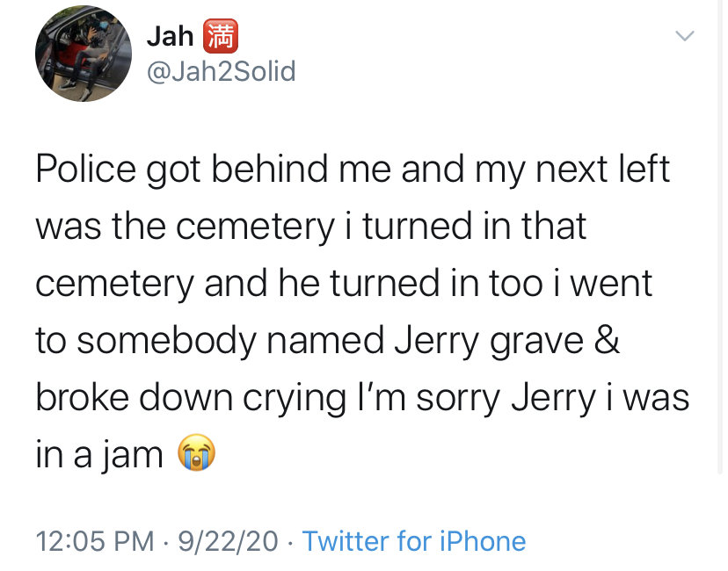Click the ampersand after Jerry grave
Viewport: 728px width, 571px height.
click(x=608, y=340)
